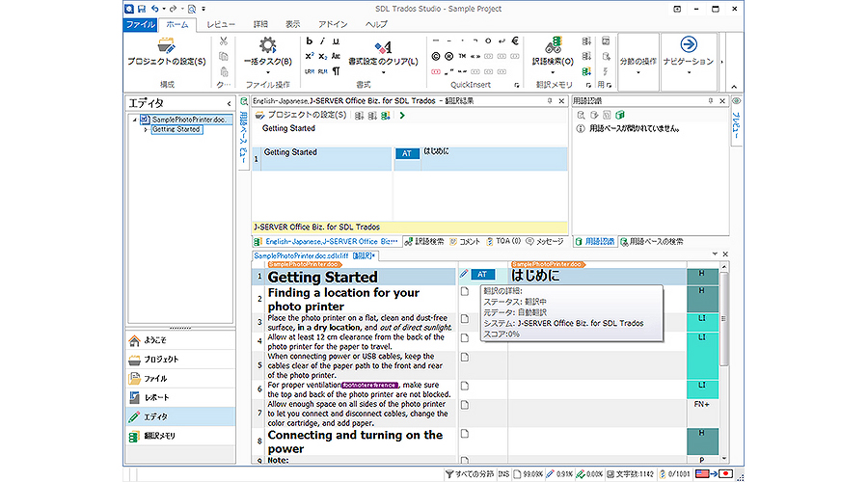This screenshot has width=868, height=482.
Task: Open the 翻訳メモリ view
Action: (180, 436)
